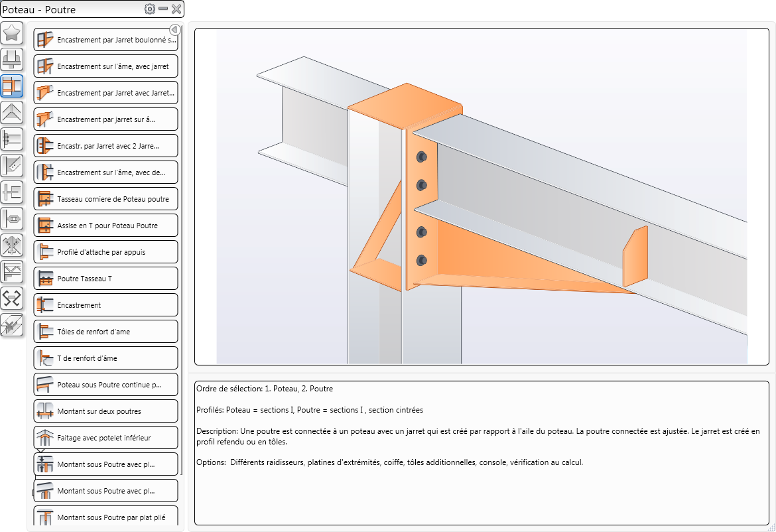Viewport: 776px width, 532px height.
Task: Open the apex/ridge rafter connection category
Action: [12, 113]
